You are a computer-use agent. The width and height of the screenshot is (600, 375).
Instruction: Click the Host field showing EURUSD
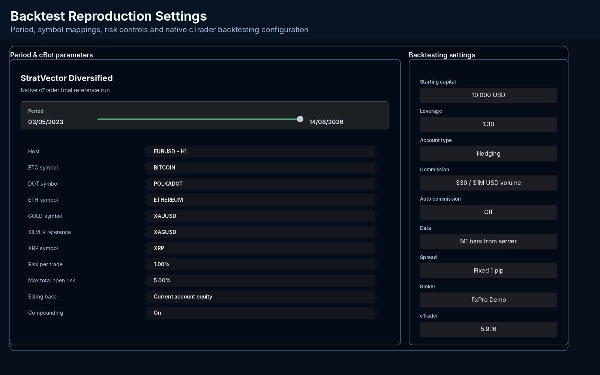[260, 152]
